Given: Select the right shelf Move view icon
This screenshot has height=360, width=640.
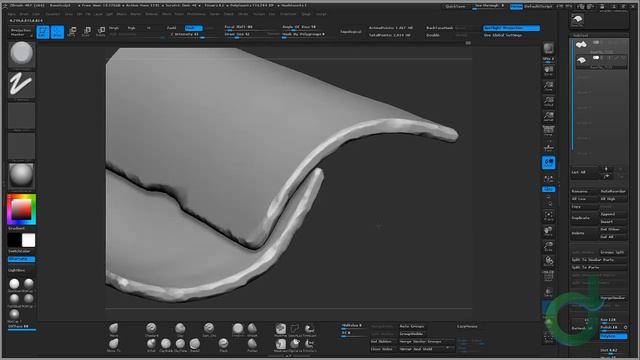Looking at the screenshot, I should coord(549,231).
